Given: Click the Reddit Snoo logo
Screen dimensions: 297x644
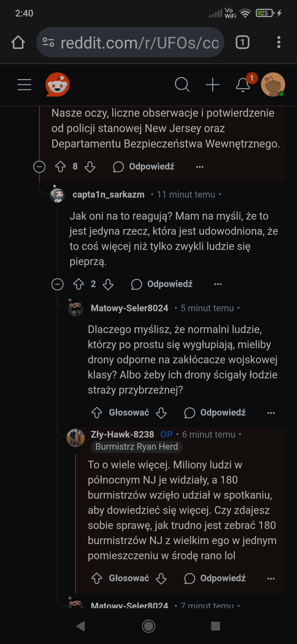Looking at the screenshot, I should click(57, 84).
